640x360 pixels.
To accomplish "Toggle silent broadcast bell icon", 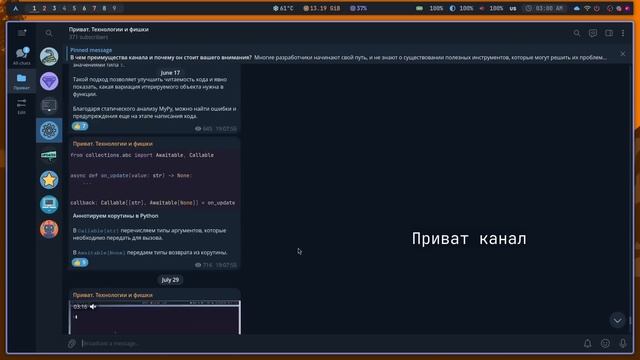I will pos(587,344).
